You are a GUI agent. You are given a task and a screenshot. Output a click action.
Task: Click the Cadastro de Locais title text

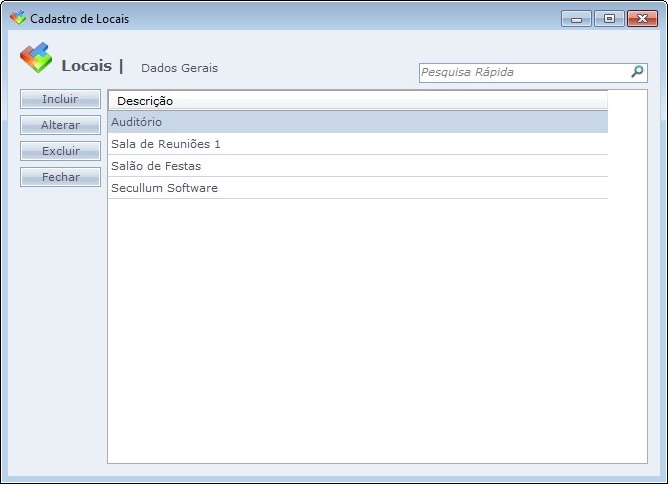tap(79, 19)
